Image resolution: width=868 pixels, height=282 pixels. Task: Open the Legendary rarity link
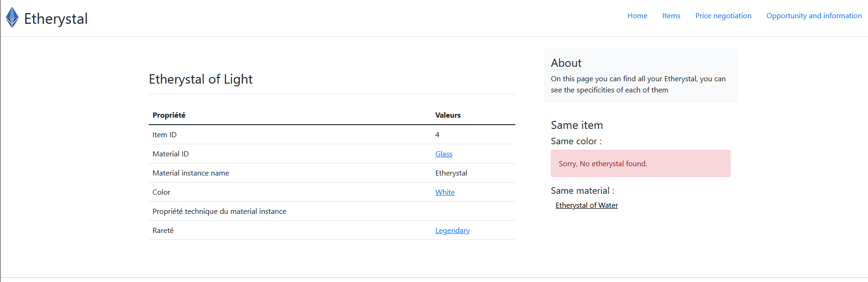point(452,231)
